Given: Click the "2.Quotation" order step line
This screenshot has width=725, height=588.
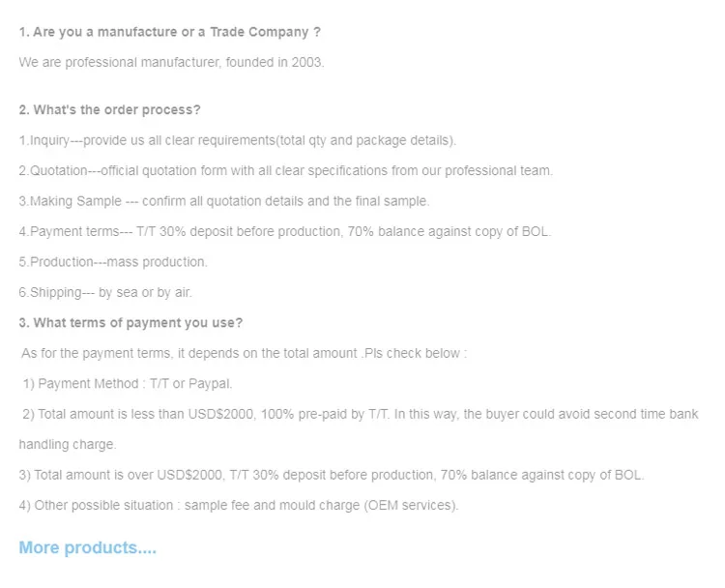Looking at the screenshot, I should tap(285, 171).
